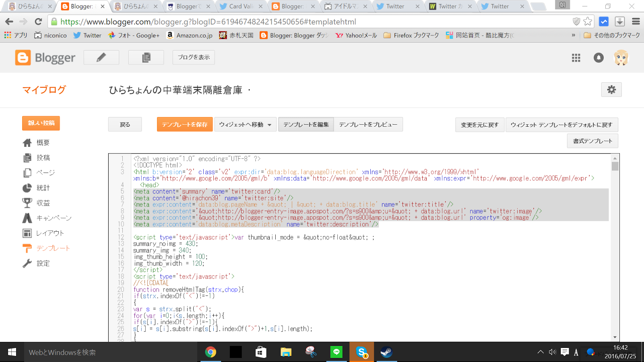This screenshot has height=362, width=644.
Task: Open レイアウト layout sidebar item
Action: tap(43, 233)
